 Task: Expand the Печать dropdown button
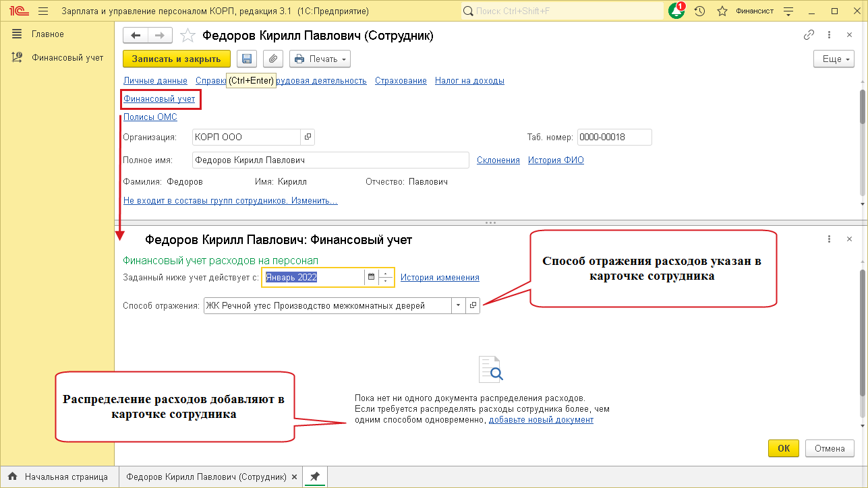click(x=320, y=59)
